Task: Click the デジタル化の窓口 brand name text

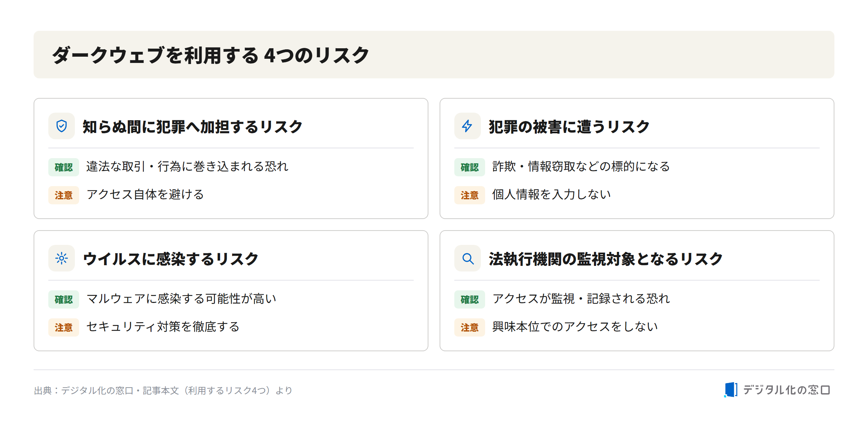Action: (x=786, y=390)
